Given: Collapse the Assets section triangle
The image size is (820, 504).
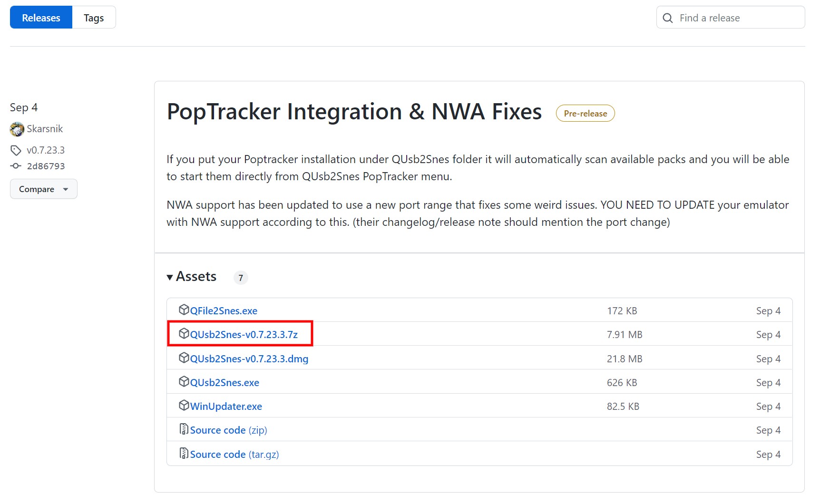Looking at the screenshot, I should pos(170,277).
